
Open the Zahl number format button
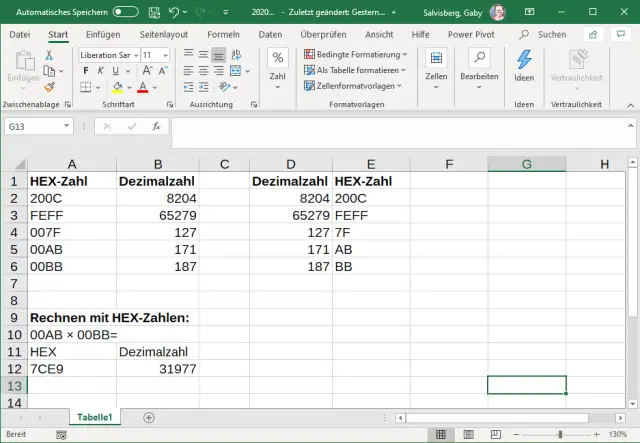277,66
